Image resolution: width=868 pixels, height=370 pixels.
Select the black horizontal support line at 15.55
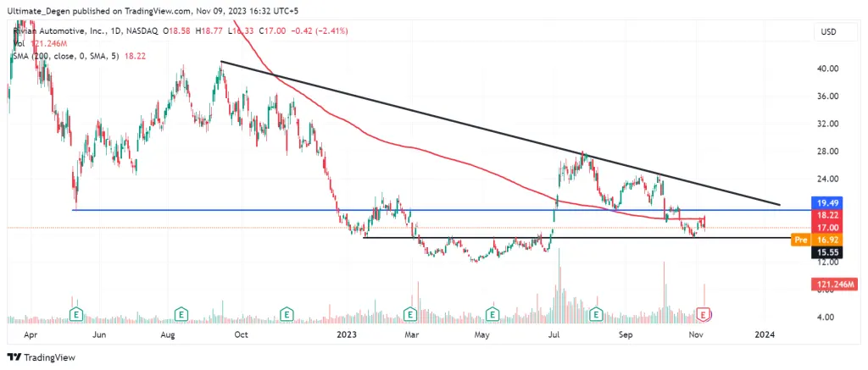(576, 238)
